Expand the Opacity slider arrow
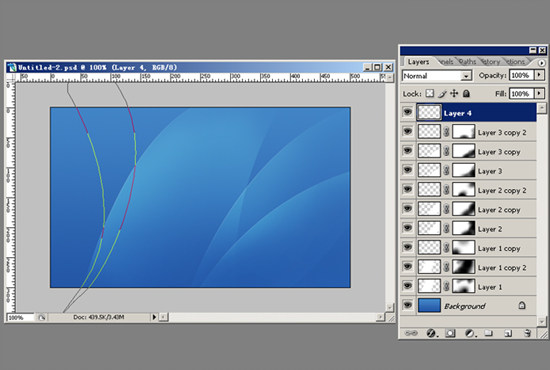Viewport: 550px width, 370px height. pyautogui.click(x=539, y=75)
